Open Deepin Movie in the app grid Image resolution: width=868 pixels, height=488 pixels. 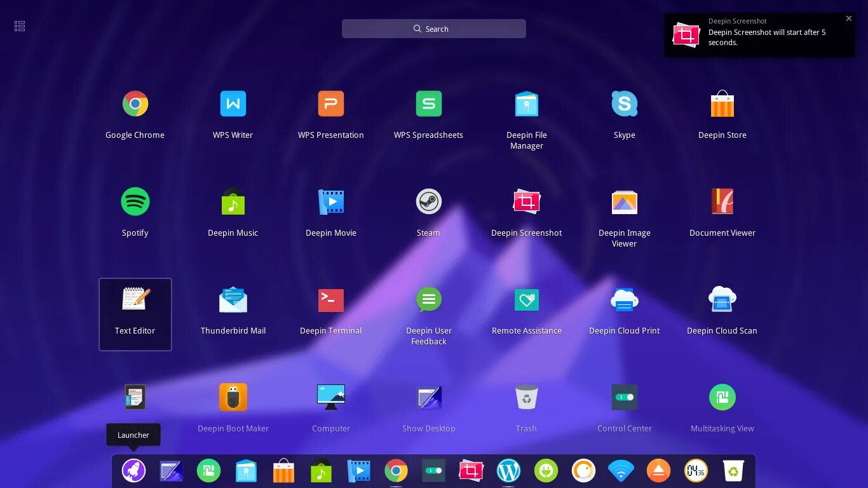point(330,201)
